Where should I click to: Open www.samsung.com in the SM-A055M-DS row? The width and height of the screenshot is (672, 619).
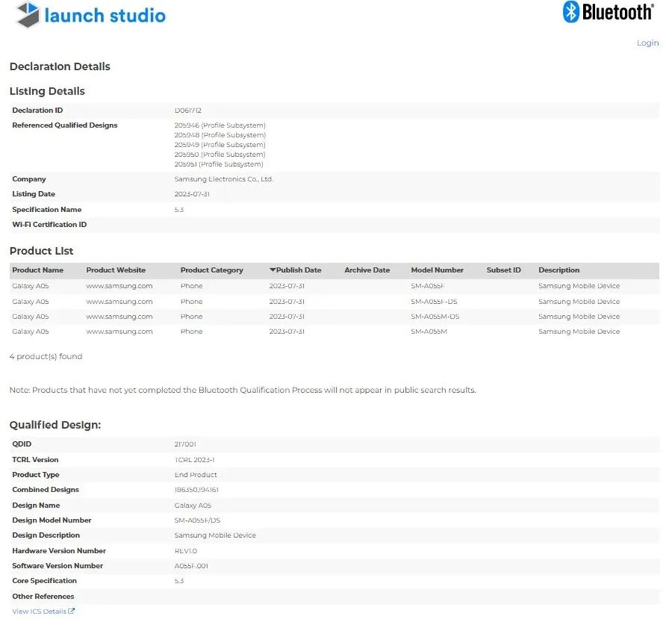(119, 317)
